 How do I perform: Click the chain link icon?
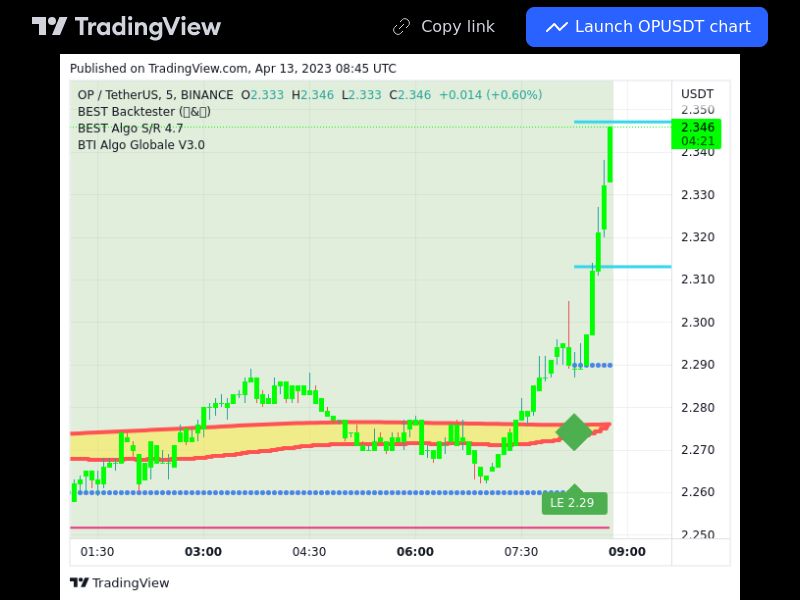[402, 27]
